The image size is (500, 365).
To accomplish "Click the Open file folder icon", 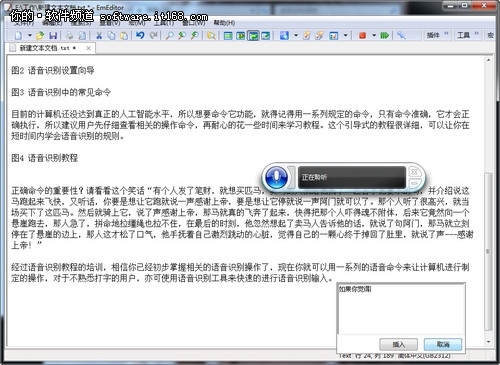I will 40,35.
